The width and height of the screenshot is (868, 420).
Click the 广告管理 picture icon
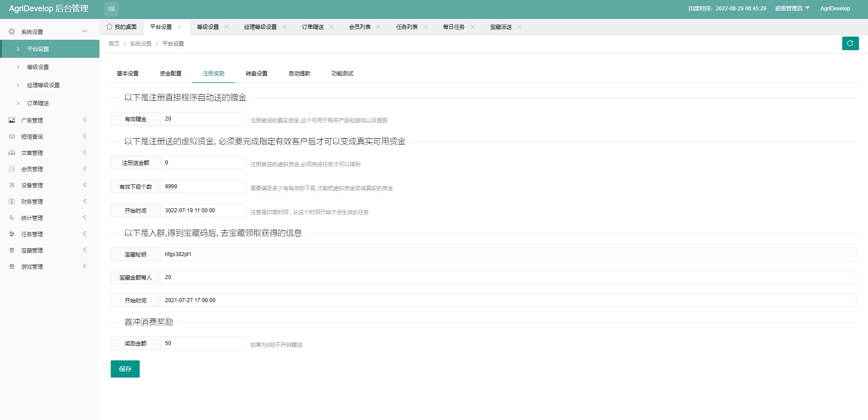tap(12, 120)
